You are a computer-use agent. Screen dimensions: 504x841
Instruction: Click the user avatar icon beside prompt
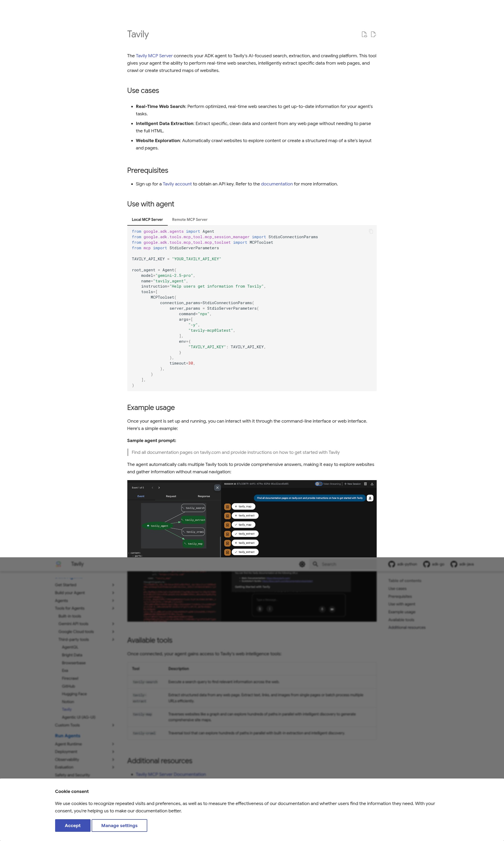tap(370, 498)
